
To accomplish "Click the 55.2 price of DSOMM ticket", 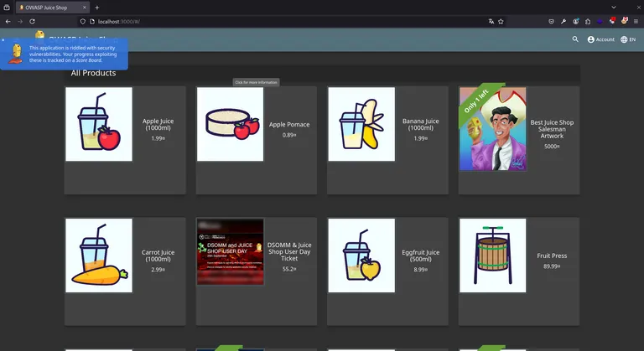I will tap(289, 269).
